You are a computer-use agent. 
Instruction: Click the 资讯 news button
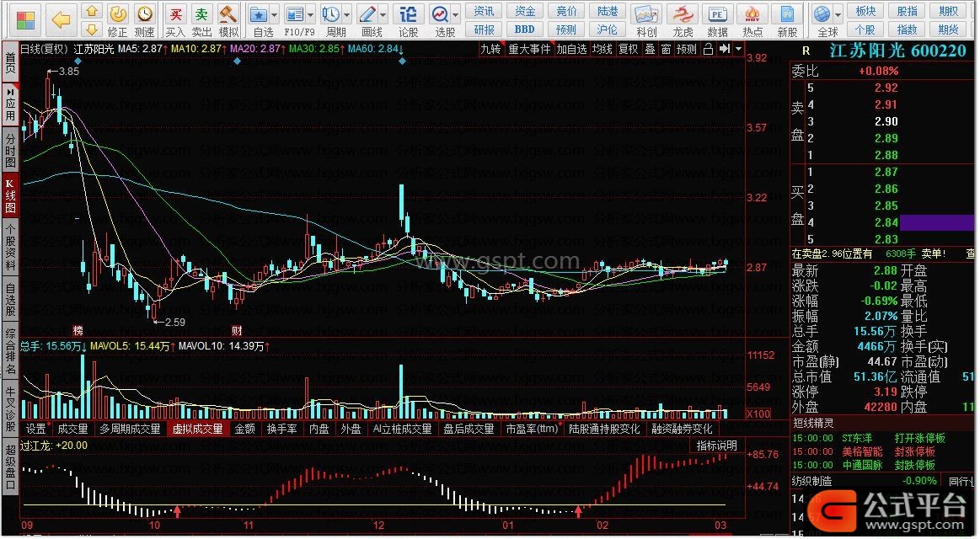[x=484, y=11]
